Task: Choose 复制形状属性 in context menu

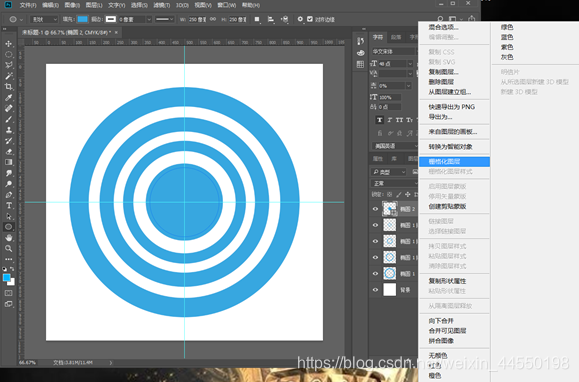Action: click(x=454, y=281)
